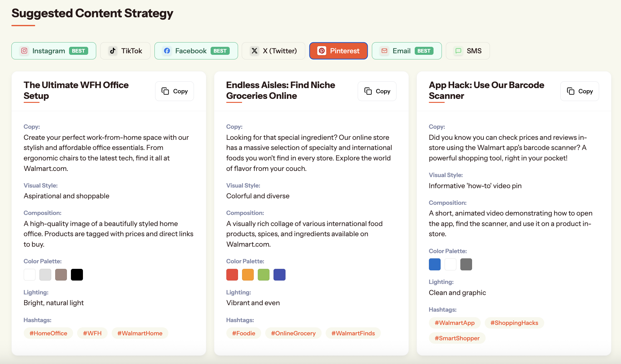Copy the App Hack Barcode Scanner card

coord(579,91)
